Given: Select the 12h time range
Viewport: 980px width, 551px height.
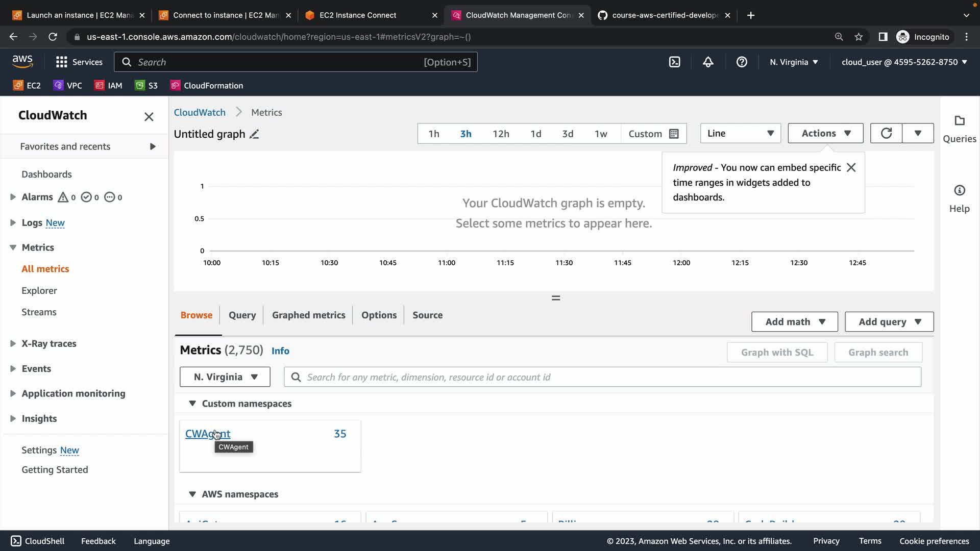Looking at the screenshot, I should (500, 134).
